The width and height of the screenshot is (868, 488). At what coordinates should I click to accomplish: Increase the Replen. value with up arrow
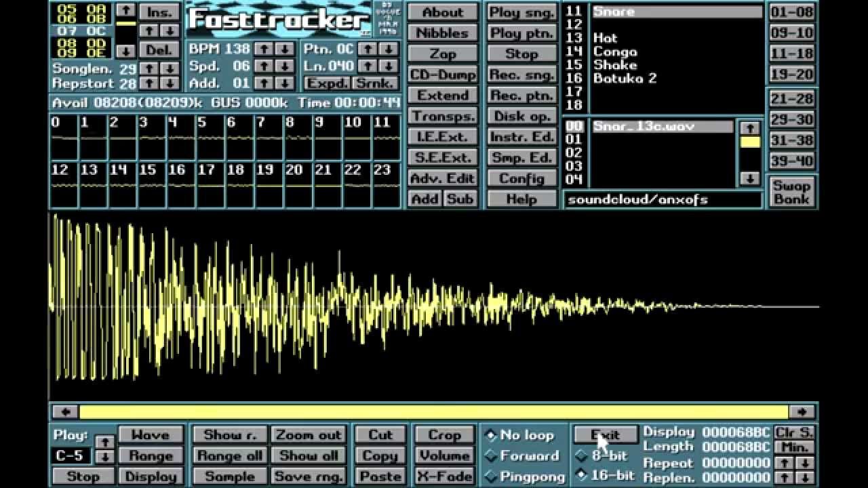click(x=784, y=478)
